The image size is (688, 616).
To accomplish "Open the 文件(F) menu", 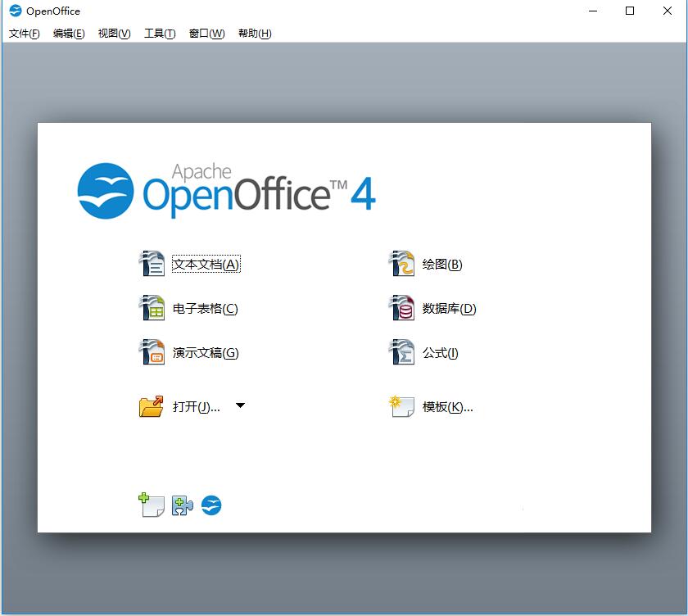I will pos(24,34).
